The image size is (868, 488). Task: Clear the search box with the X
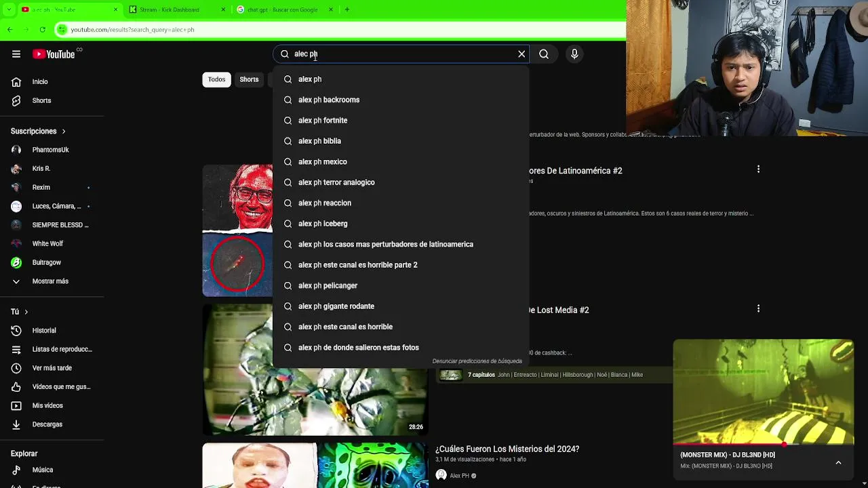tap(521, 54)
